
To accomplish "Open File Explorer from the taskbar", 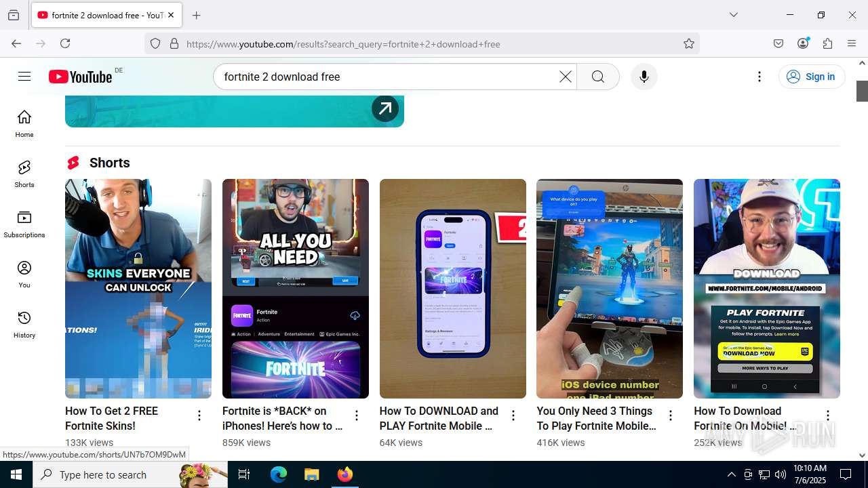I will [311, 474].
